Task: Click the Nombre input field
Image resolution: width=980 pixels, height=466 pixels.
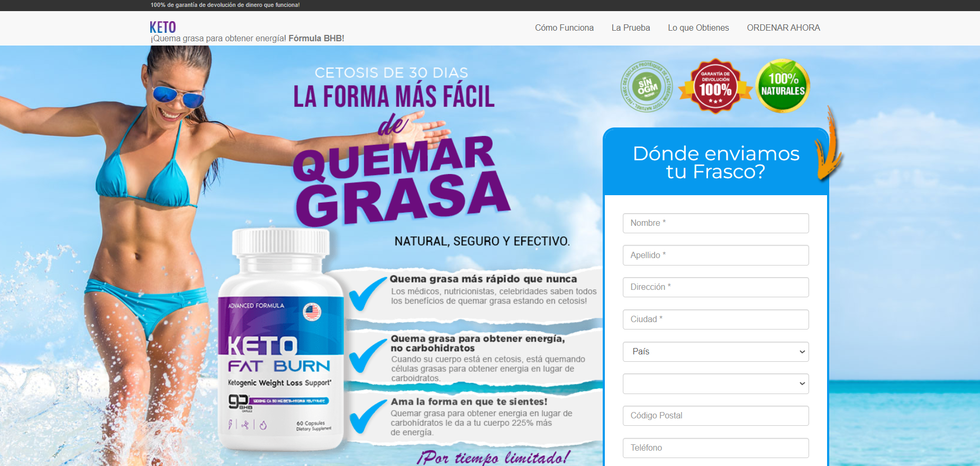Action: (715, 223)
